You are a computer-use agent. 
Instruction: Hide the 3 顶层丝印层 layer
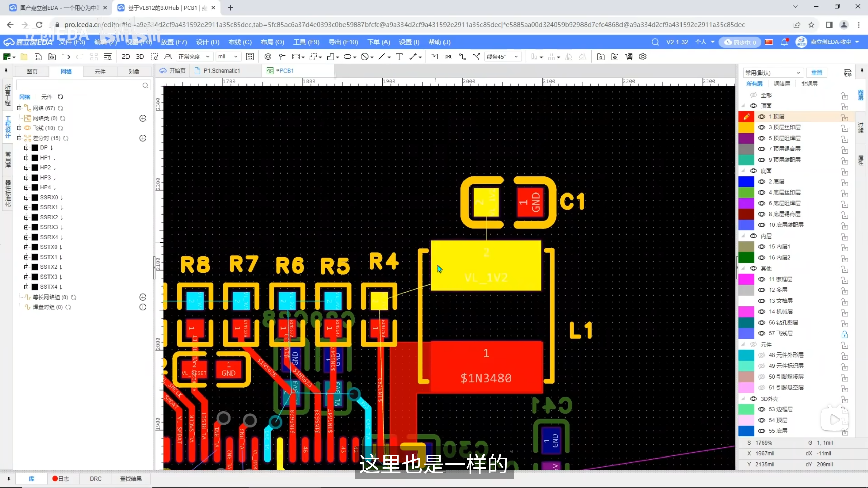[x=762, y=127]
